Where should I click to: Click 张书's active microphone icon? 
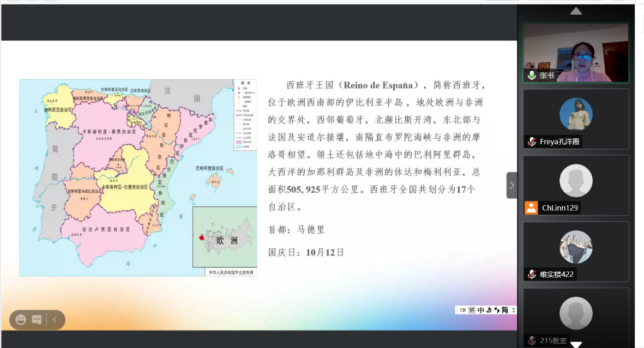531,76
